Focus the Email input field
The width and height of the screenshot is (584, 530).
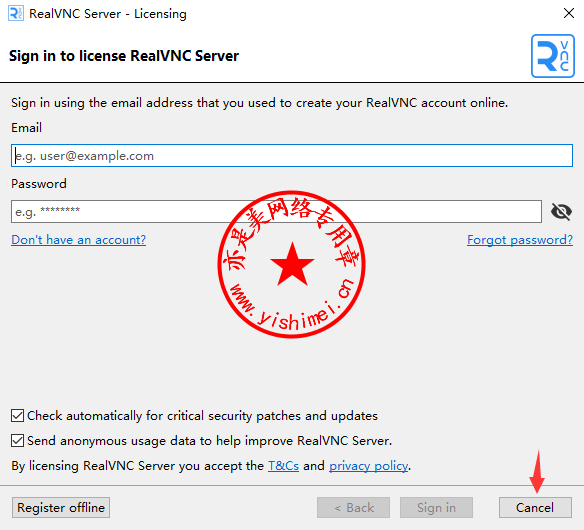click(x=292, y=156)
